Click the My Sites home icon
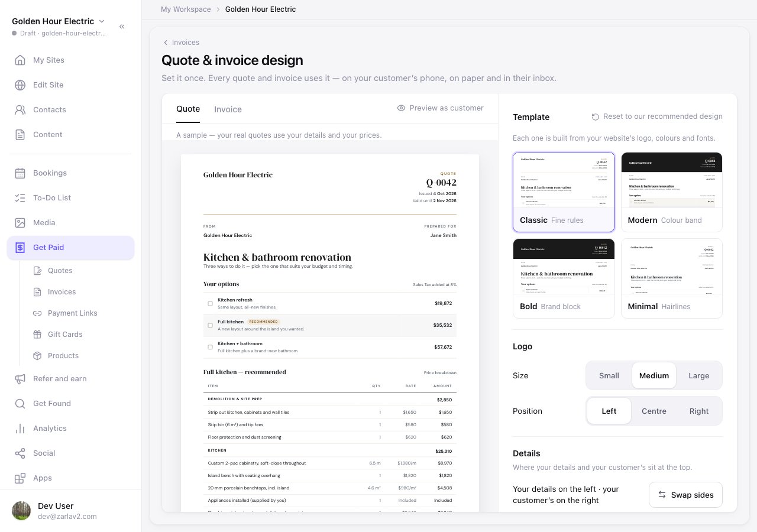This screenshot has width=757, height=532. coord(20,60)
